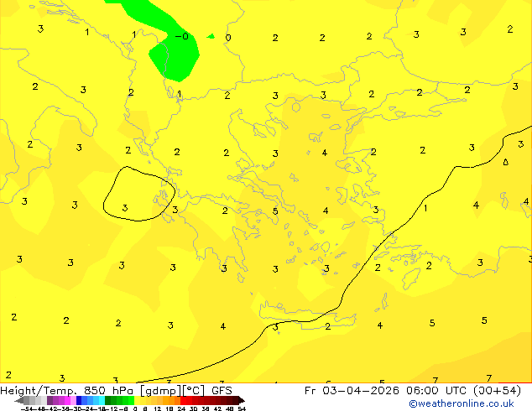
Task: Click the small green patch right of the -0 value
Action: (x=211, y=36)
